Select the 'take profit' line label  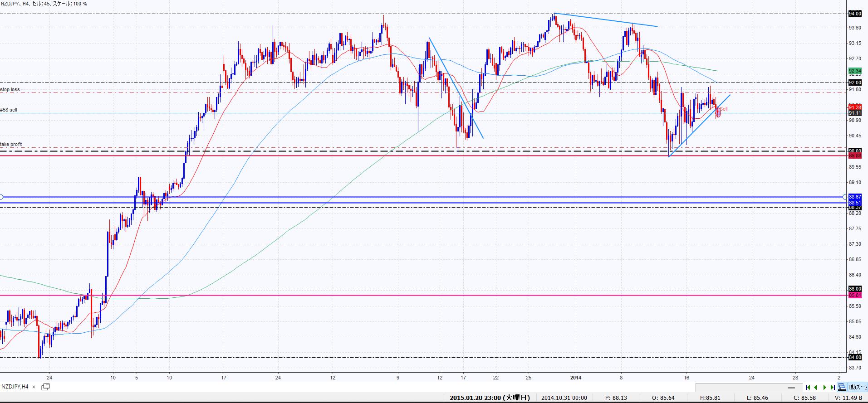click(x=11, y=145)
